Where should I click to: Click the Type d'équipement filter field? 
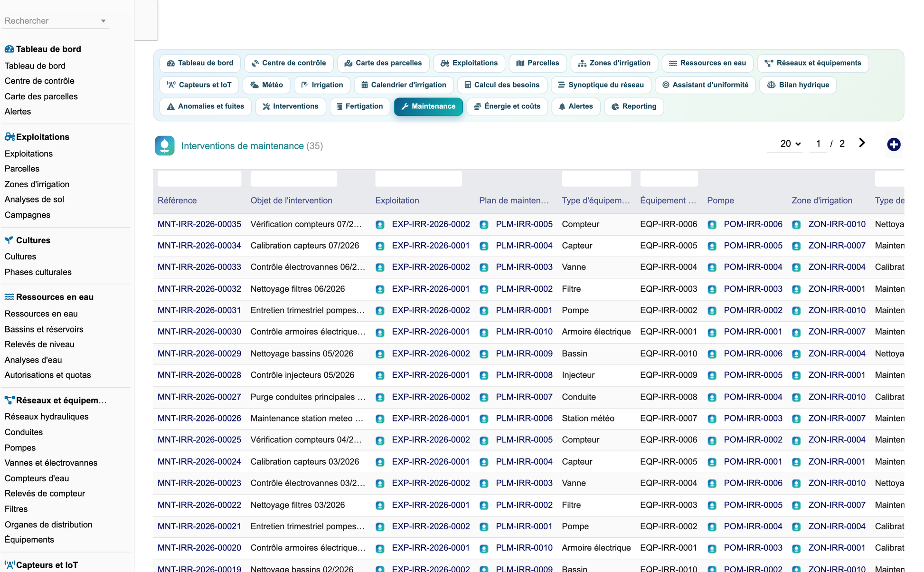(596, 179)
